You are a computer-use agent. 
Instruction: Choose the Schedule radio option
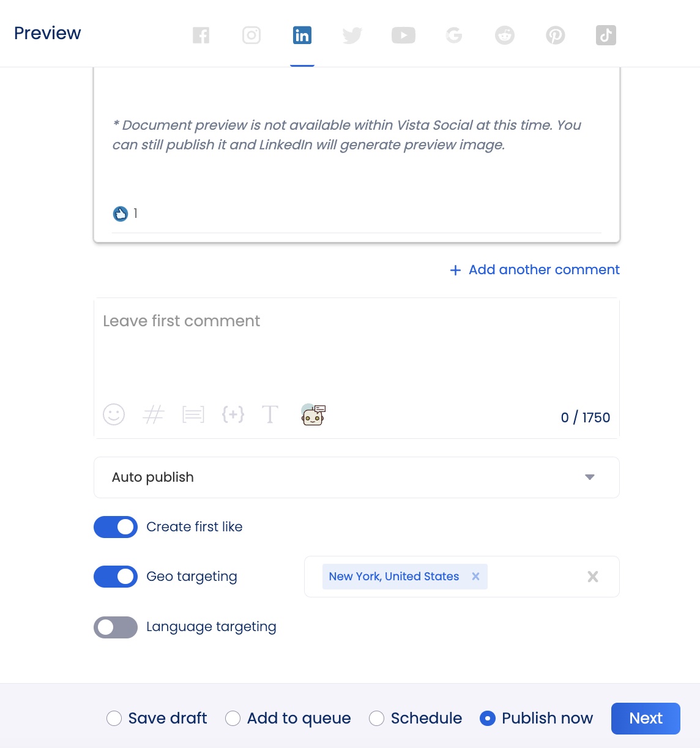[377, 718]
